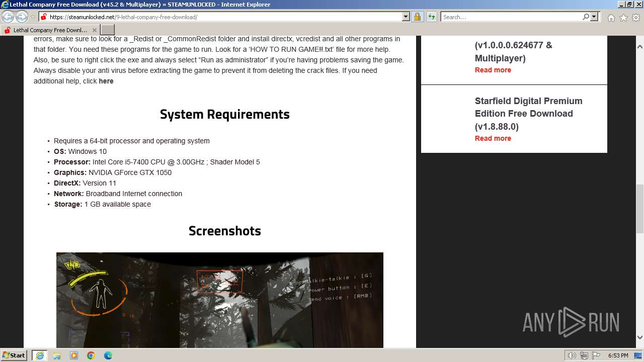Expand the address bar autocomplete dropdown

pyautogui.click(x=406, y=17)
